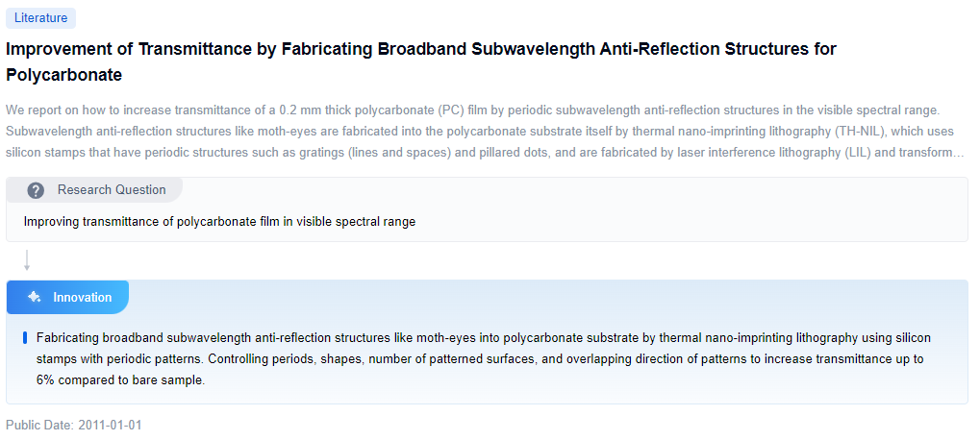The height and width of the screenshot is (440, 980).
Task: Click the research question text about improving transmittance
Action: tap(219, 222)
